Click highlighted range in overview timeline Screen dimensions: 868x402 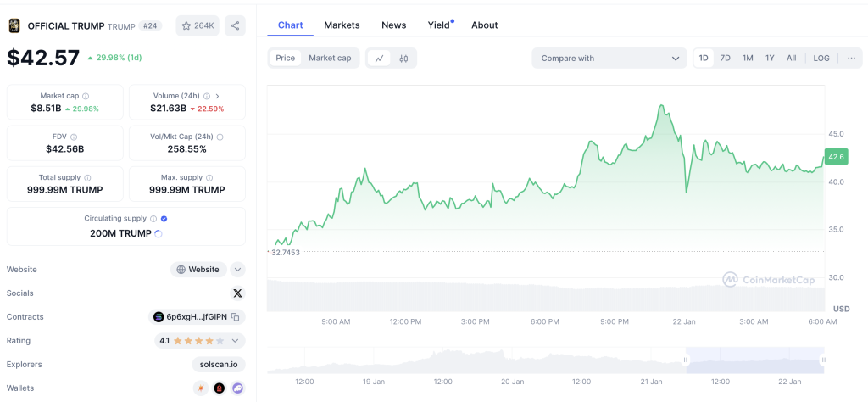(754, 360)
